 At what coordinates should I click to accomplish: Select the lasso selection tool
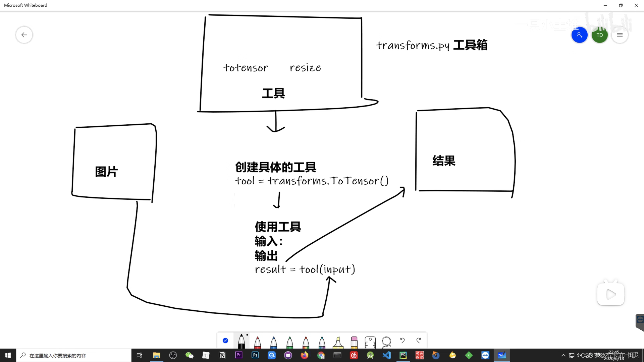click(x=386, y=341)
